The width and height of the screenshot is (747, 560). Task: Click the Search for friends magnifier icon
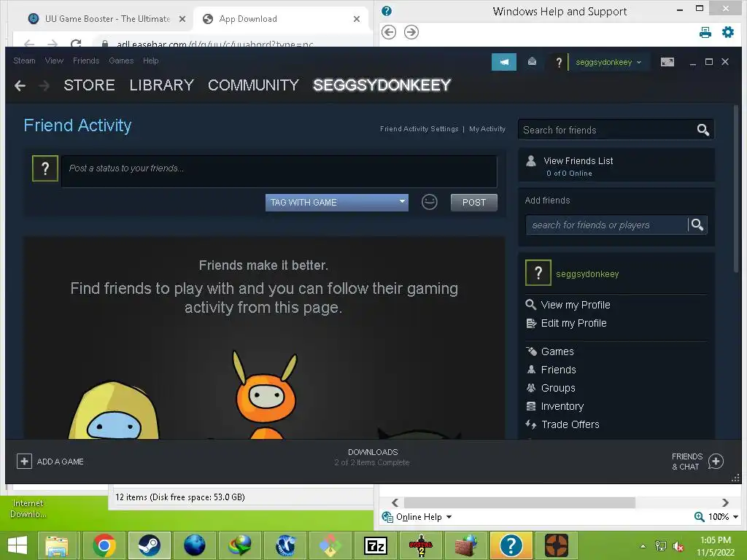click(x=703, y=130)
